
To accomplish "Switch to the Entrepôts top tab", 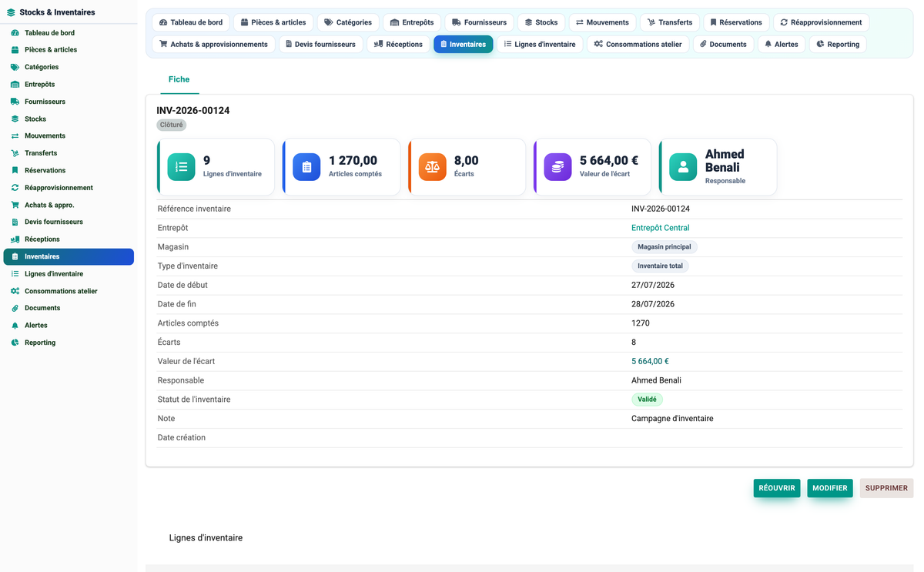I will click(x=412, y=22).
